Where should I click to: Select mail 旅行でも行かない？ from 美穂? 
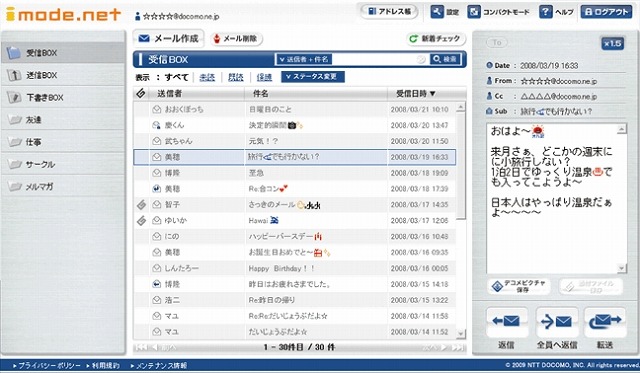[294, 157]
